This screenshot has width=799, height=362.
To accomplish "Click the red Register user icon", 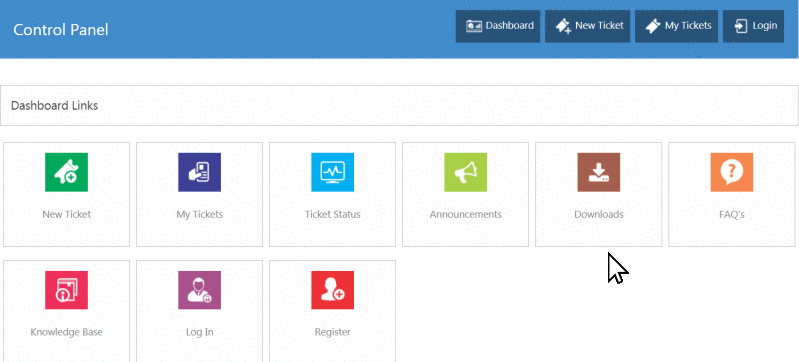I will (x=332, y=290).
